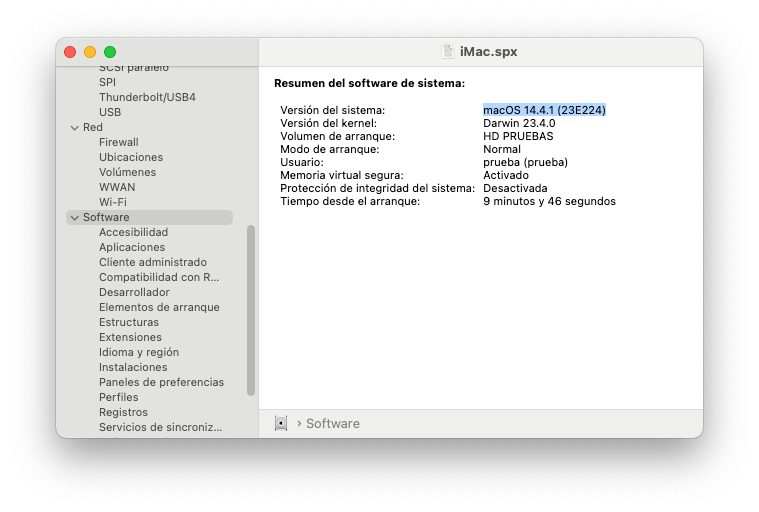
Task: Minimize the window with yellow button
Action: pyautogui.click(x=90, y=52)
